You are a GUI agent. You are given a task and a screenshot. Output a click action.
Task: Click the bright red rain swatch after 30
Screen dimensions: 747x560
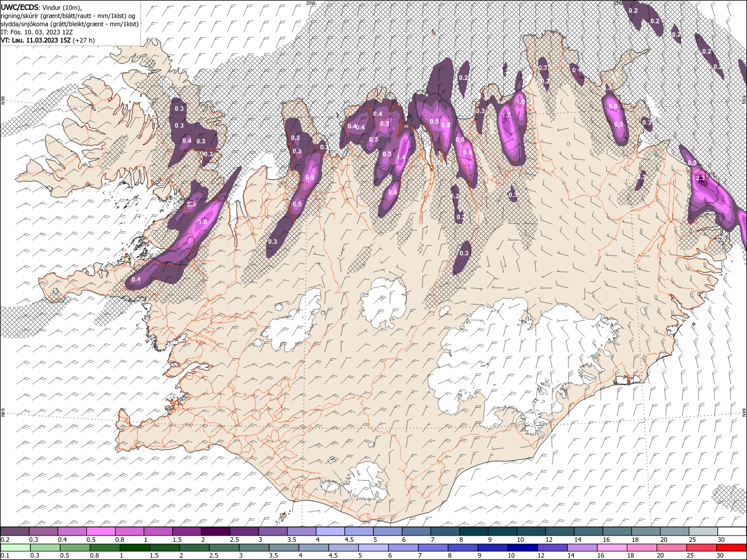click(x=731, y=547)
